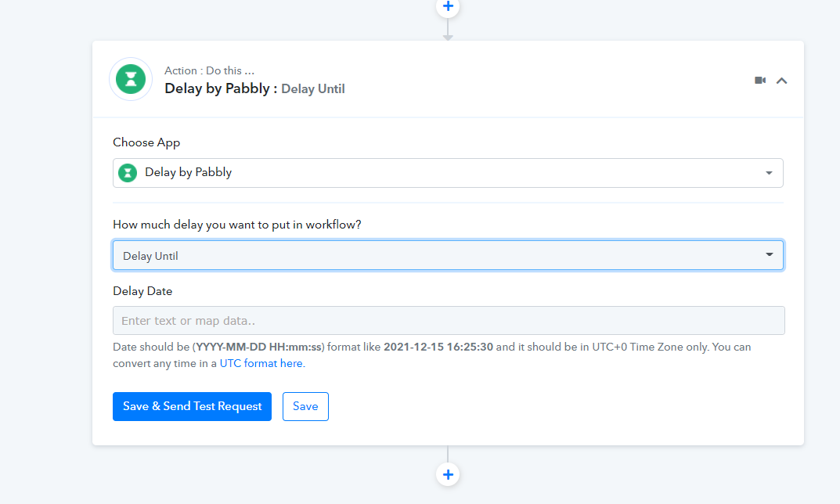The width and height of the screenshot is (840, 504).
Task: Click the example date 2021-12-15 16:25:30
Action: [x=438, y=347]
